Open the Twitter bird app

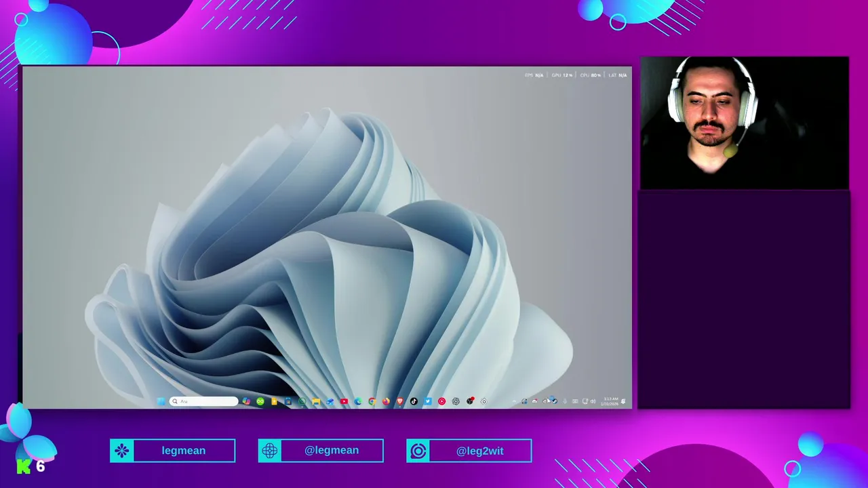[428, 401]
